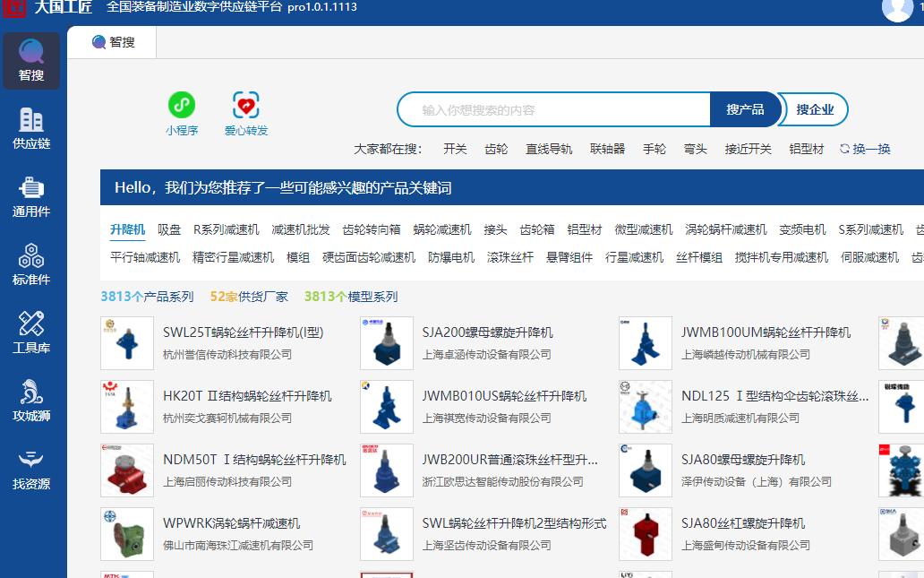Open the 攻城狮 sidebar section
The height and width of the screenshot is (578, 924).
[x=31, y=401]
